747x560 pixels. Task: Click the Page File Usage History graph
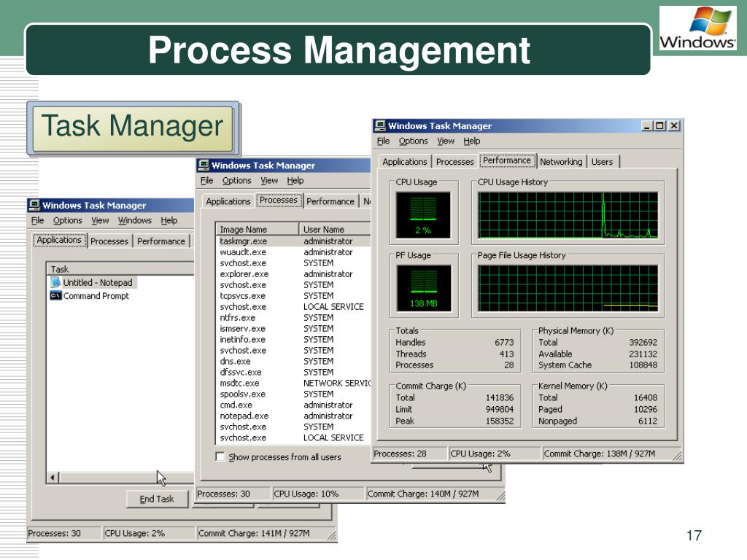pos(568,288)
